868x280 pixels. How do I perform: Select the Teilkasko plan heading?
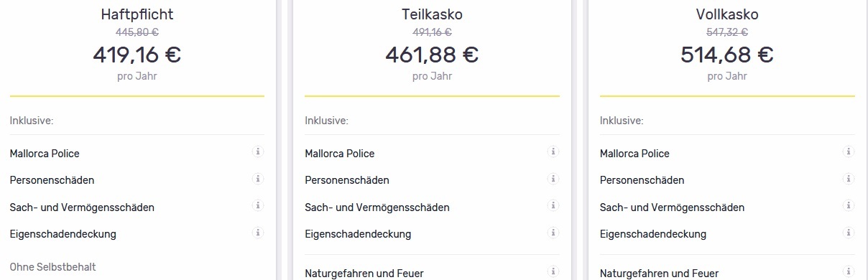(x=432, y=14)
